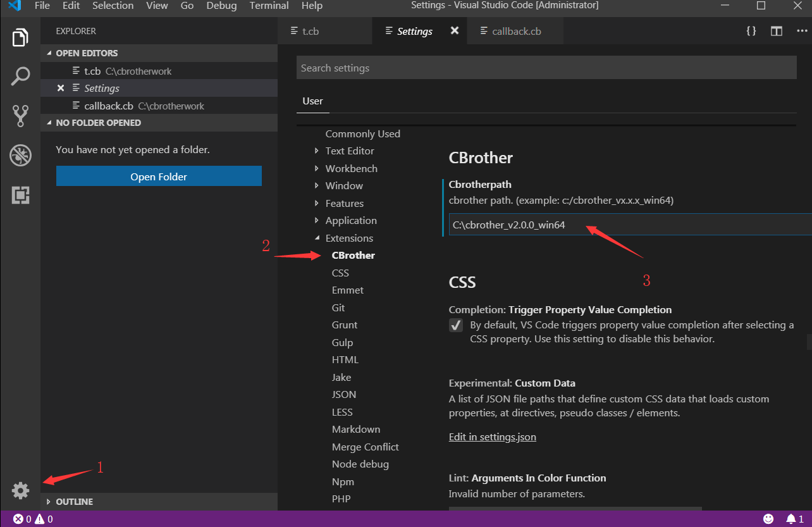
Task: Select Npm settings category
Action: pos(343,482)
